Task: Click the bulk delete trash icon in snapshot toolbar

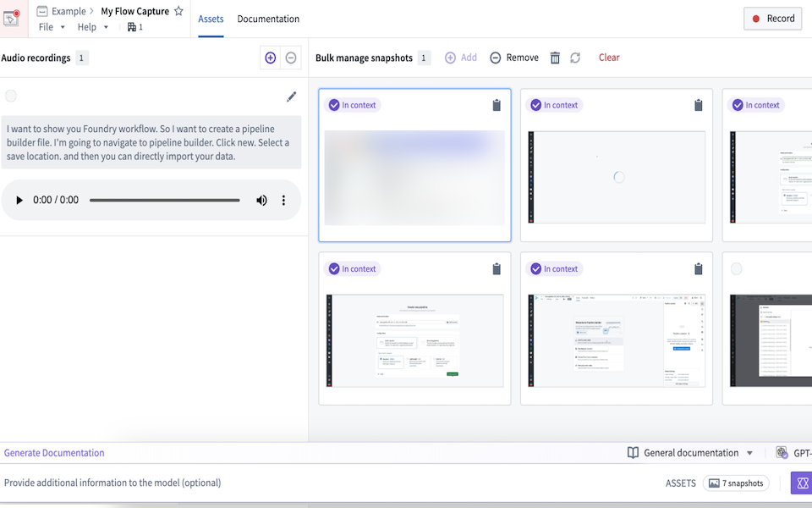Action: (x=555, y=57)
